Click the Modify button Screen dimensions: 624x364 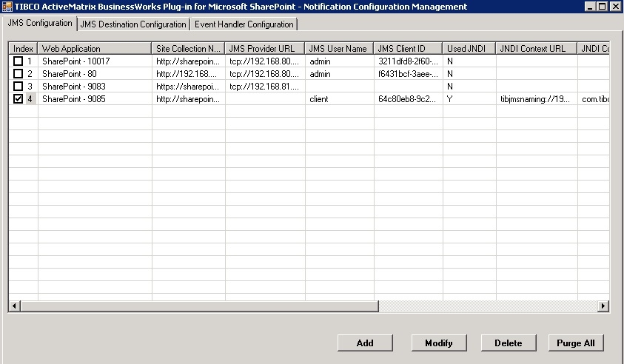pos(438,343)
